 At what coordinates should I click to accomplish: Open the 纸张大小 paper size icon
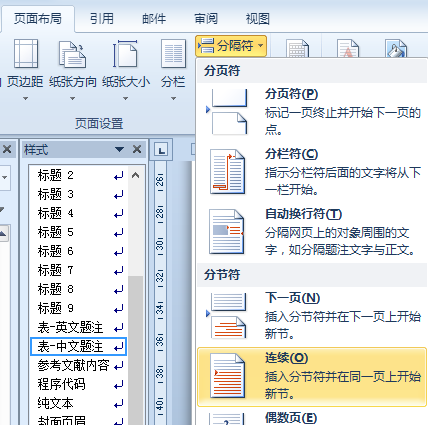(x=125, y=54)
